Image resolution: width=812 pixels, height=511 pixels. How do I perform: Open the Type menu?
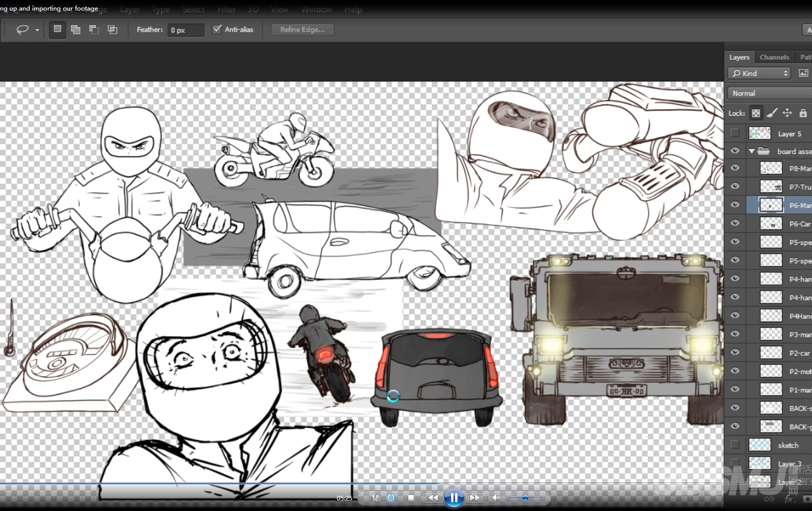tap(161, 10)
